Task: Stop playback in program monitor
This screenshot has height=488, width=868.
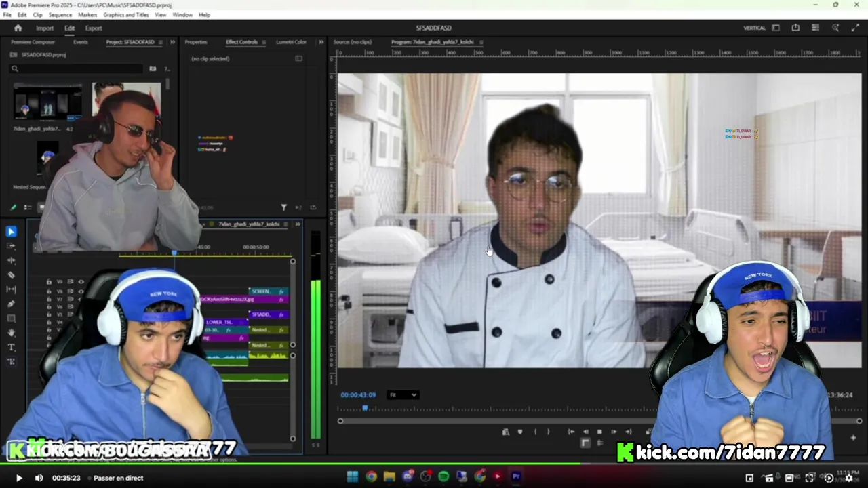Action: pos(599,432)
